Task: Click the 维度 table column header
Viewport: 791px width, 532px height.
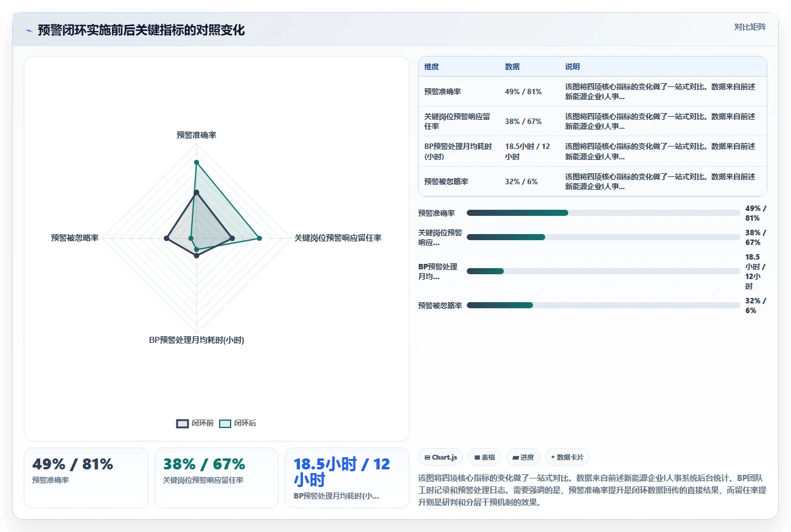Action: click(432, 67)
